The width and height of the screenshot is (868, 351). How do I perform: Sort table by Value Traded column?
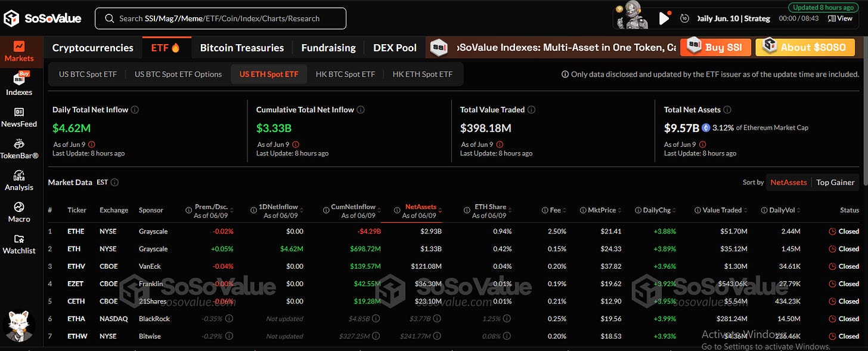click(x=721, y=210)
